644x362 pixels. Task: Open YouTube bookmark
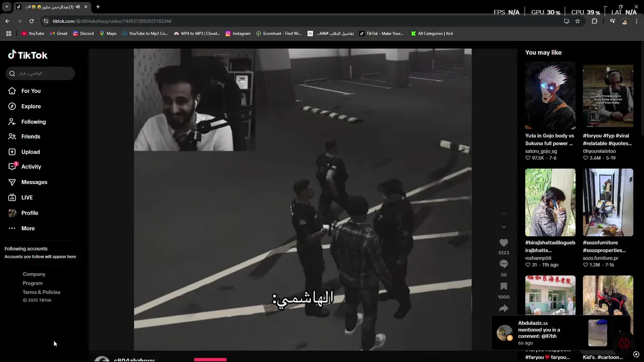(x=33, y=34)
